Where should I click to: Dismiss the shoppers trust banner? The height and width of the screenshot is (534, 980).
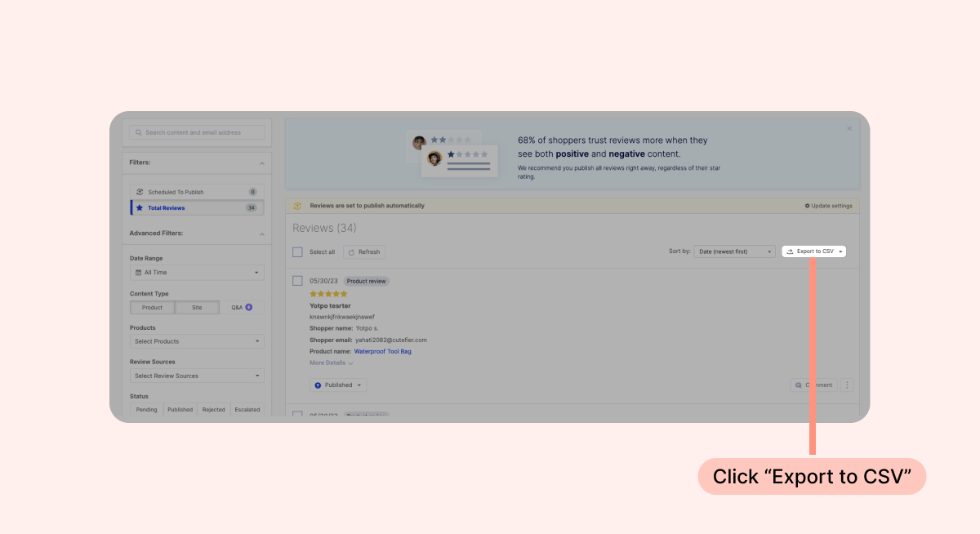coord(849,128)
